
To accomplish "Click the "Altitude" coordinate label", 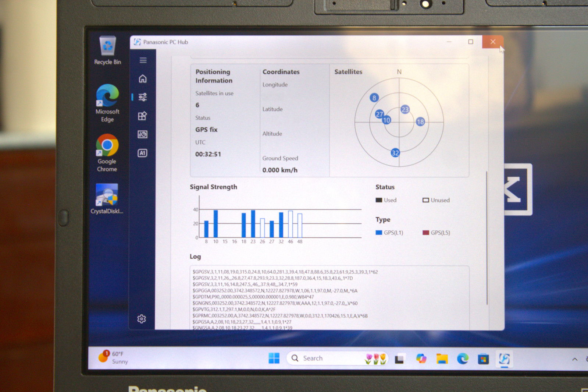I will click(272, 134).
